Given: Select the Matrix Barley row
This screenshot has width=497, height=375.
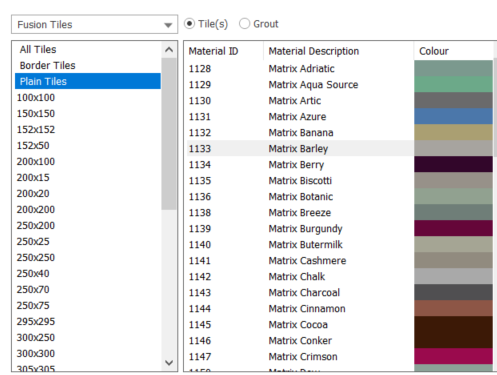Looking at the screenshot, I should coord(340,148).
